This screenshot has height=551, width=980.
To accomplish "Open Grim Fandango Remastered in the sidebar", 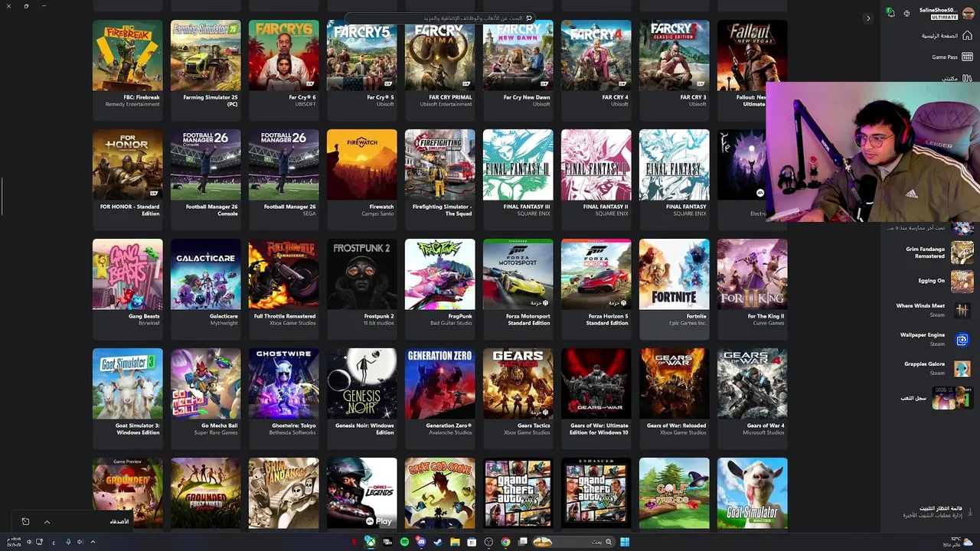I will click(x=939, y=253).
